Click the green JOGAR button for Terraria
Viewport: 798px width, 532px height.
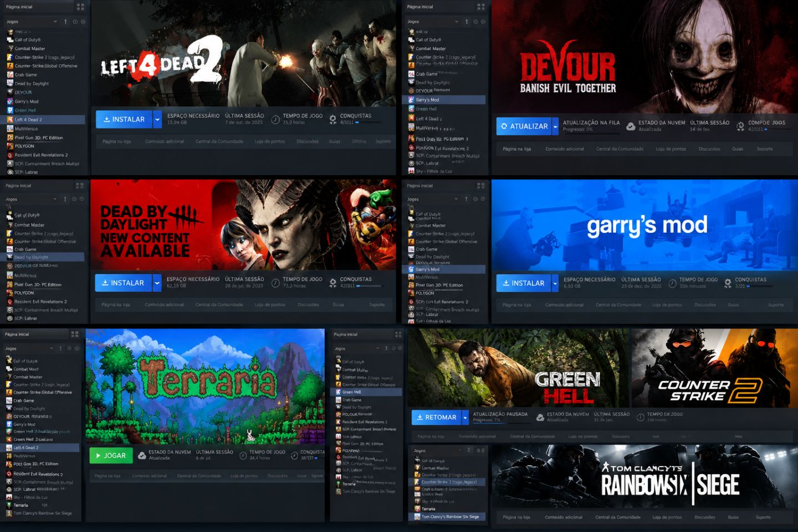pos(111,456)
